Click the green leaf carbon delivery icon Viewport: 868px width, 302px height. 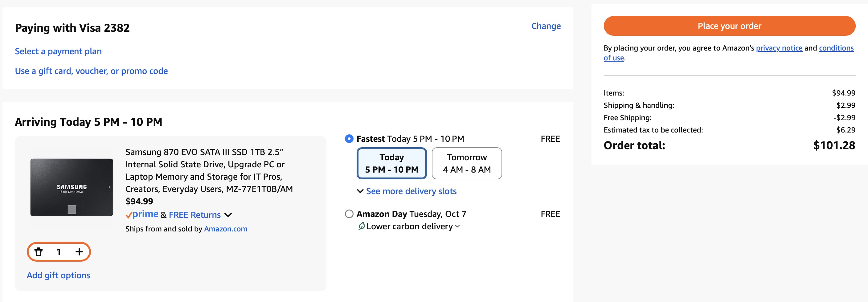pos(361,226)
